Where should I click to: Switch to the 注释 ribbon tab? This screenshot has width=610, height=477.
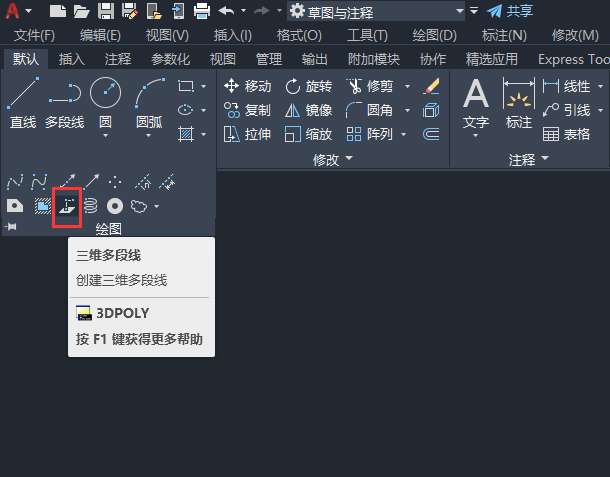[x=117, y=59]
